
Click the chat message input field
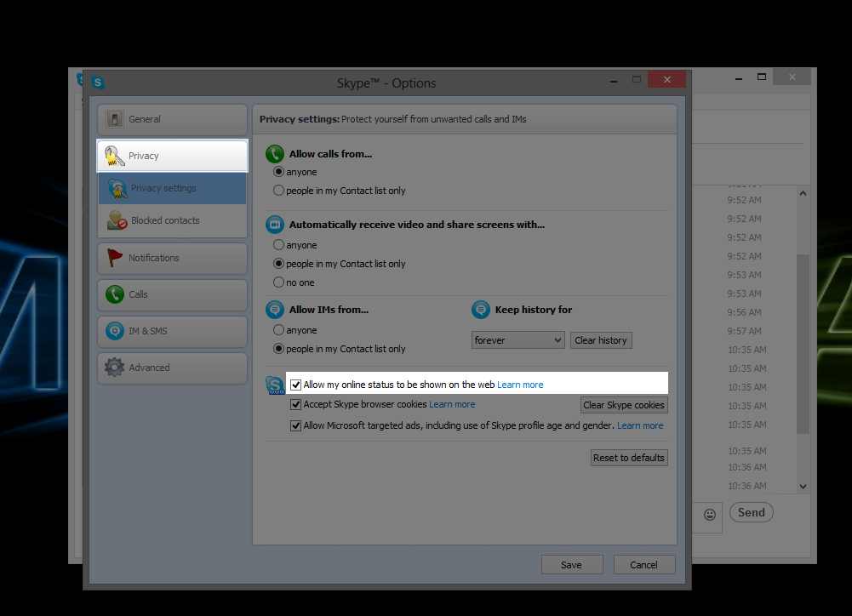coord(707,517)
